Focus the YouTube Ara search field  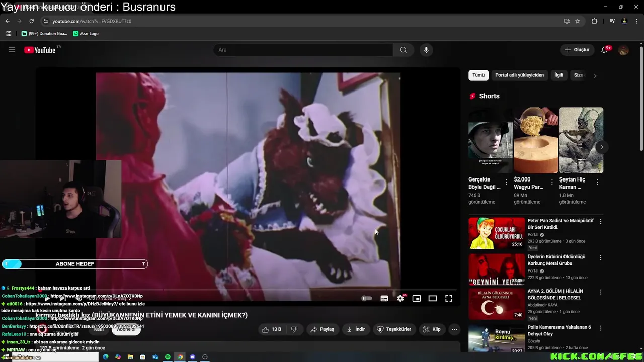[x=302, y=50]
